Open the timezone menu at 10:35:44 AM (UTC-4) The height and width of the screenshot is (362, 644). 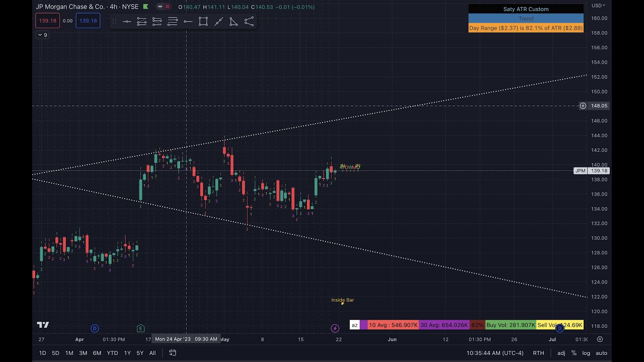coord(496,353)
